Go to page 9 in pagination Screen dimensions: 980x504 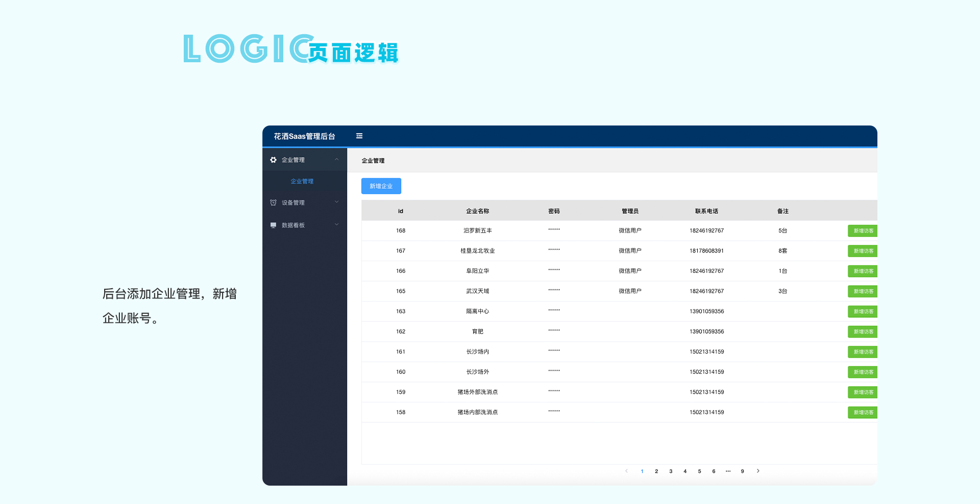click(x=742, y=471)
